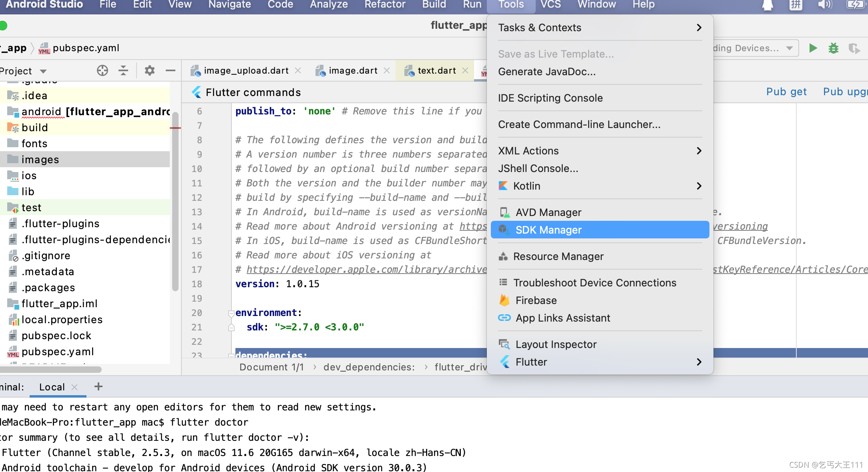Select the lib folder in project tree
Viewport: 868px width, 472px height.
[x=28, y=192]
